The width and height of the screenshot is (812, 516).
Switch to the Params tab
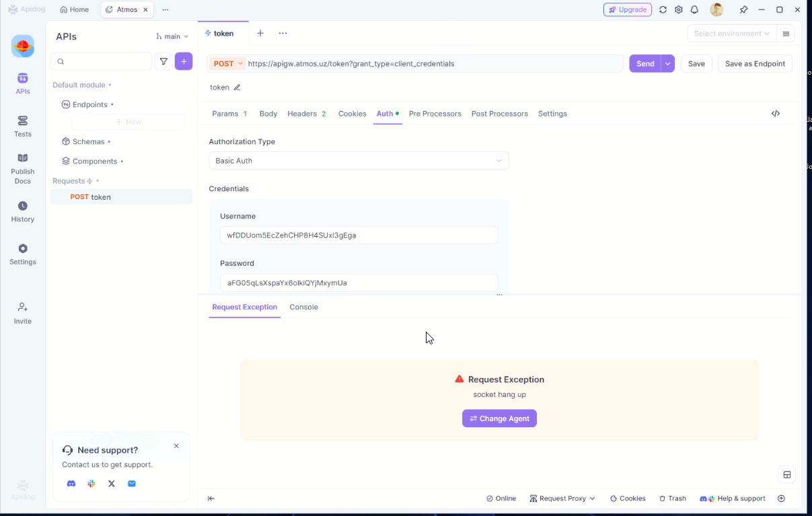(229, 114)
